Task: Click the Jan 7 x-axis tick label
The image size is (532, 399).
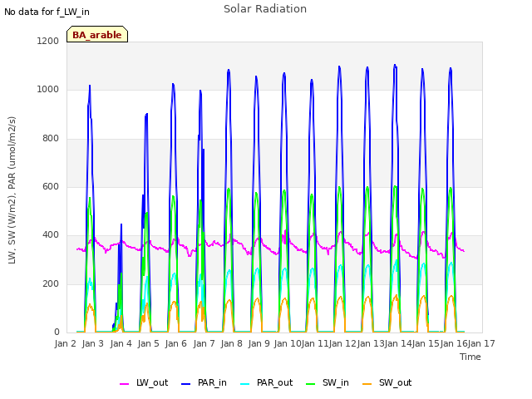Action: pos(204,343)
